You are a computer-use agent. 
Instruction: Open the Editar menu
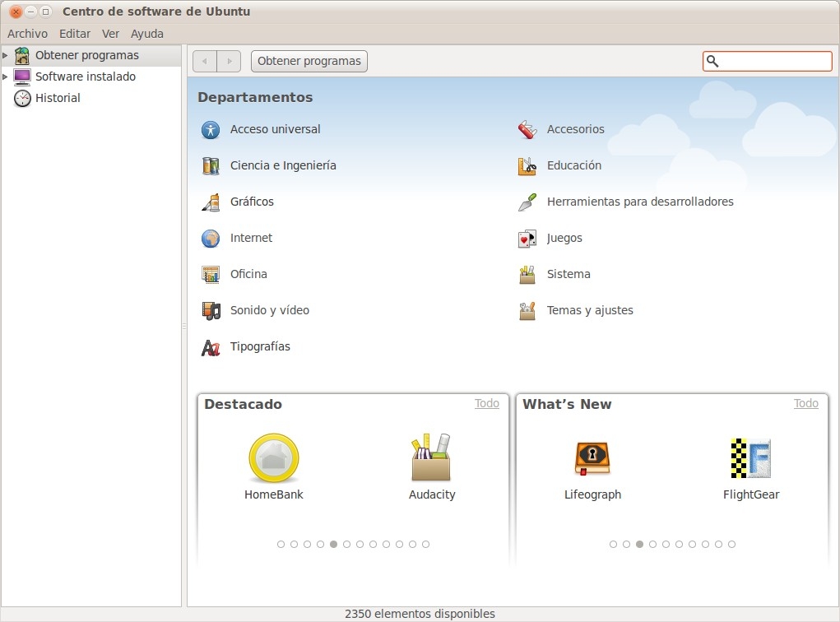pos(75,34)
